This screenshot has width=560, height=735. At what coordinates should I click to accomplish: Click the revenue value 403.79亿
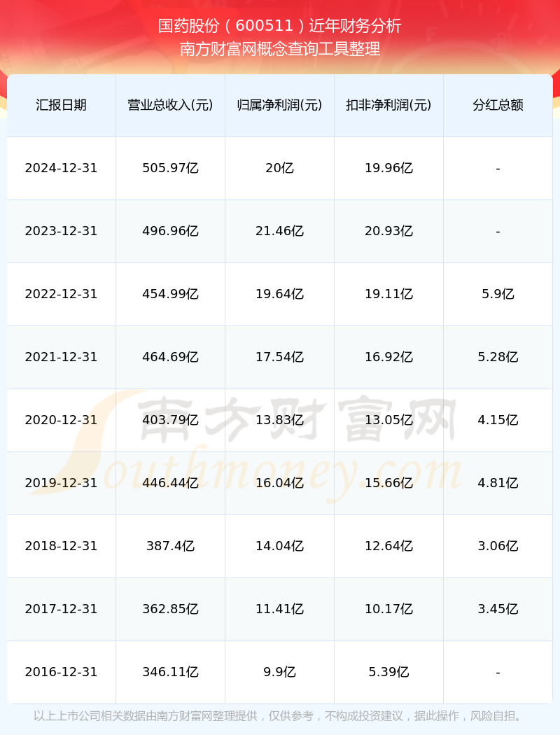(x=171, y=420)
